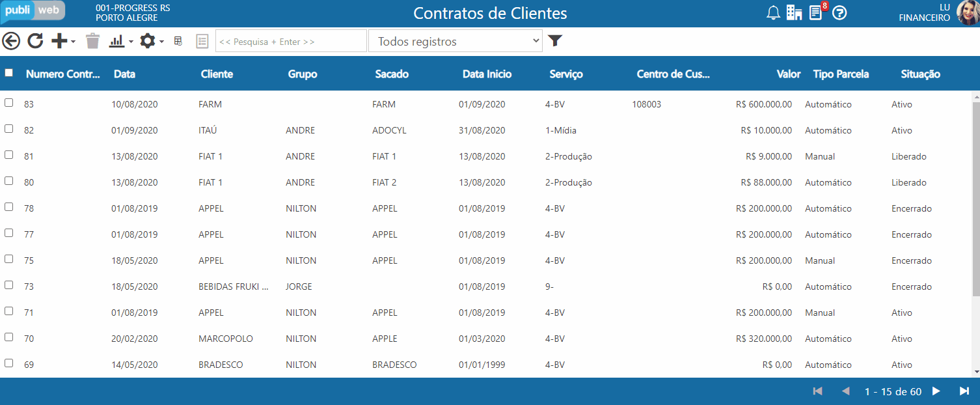980x405 pixels.
Task: Click the 108003 cost center cell
Action: pyautogui.click(x=646, y=104)
